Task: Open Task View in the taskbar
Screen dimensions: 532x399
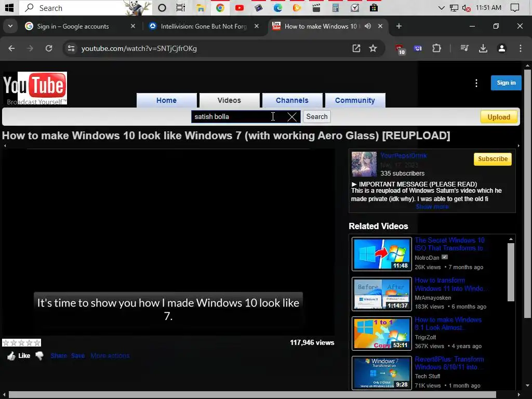Action: click(x=180, y=7)
